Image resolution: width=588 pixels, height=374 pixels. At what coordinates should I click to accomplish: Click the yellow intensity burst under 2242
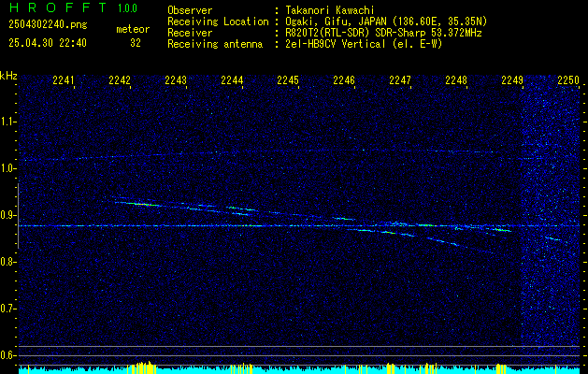142,367
